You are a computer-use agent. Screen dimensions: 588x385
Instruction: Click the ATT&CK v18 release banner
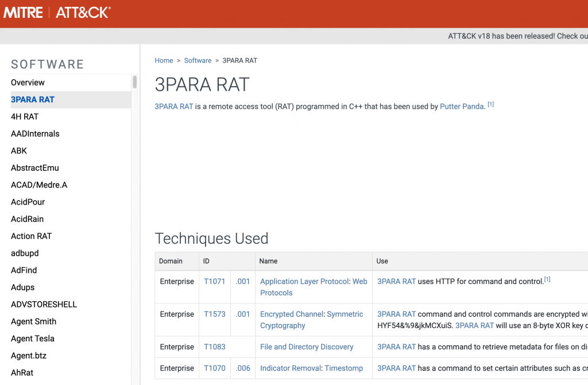517,36
